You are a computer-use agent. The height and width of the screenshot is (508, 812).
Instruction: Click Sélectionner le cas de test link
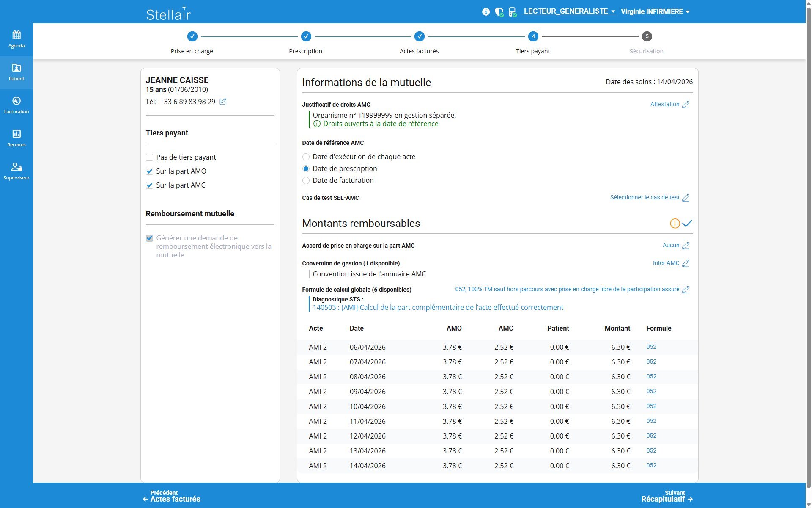(645, 198)
